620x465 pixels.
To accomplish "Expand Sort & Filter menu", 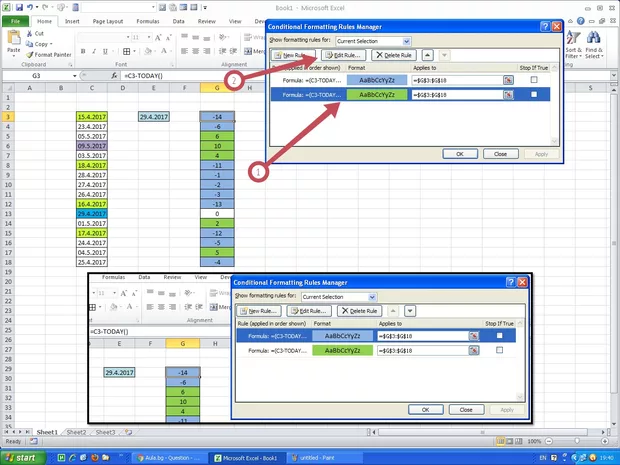I will coord(573,44).
